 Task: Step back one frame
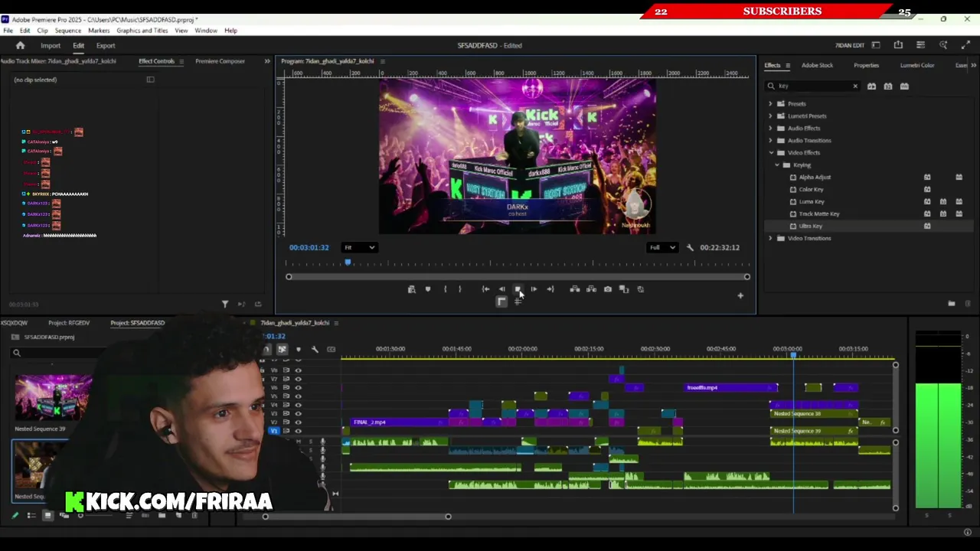501,289
